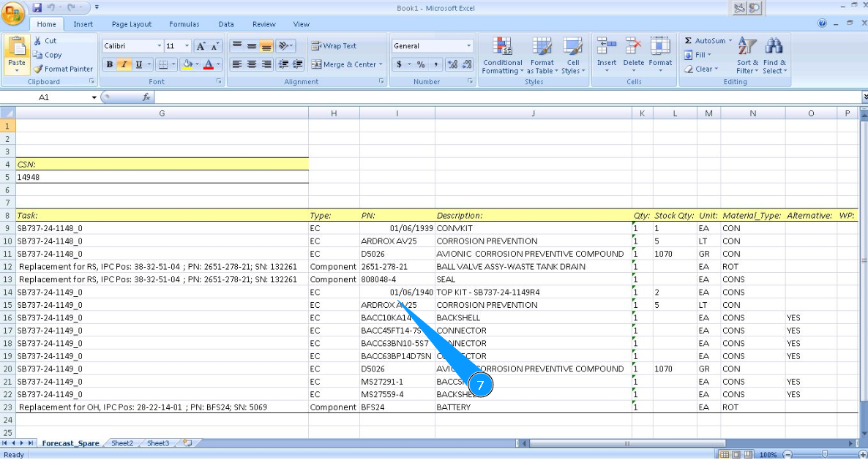Screen dimensions: 868x460
Task: Switch to the Formulas ribbon tab
Action: pyautogui.click(x=184, y=24)
